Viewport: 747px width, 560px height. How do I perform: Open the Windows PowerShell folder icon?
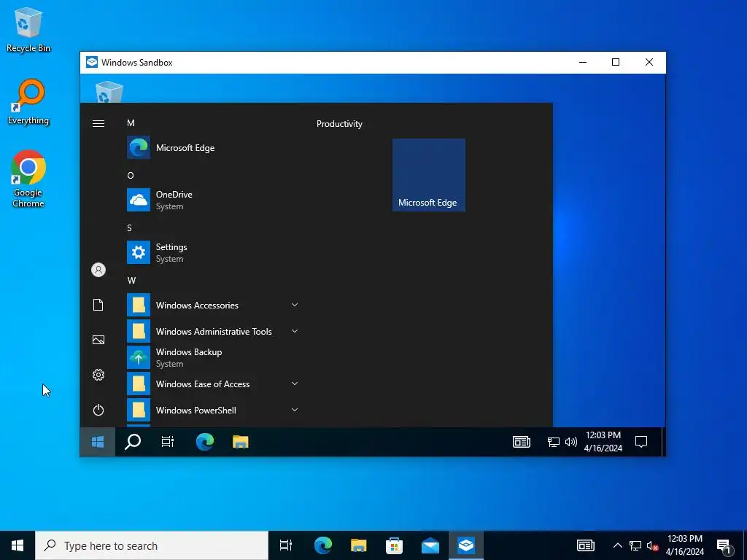(139, 410)
